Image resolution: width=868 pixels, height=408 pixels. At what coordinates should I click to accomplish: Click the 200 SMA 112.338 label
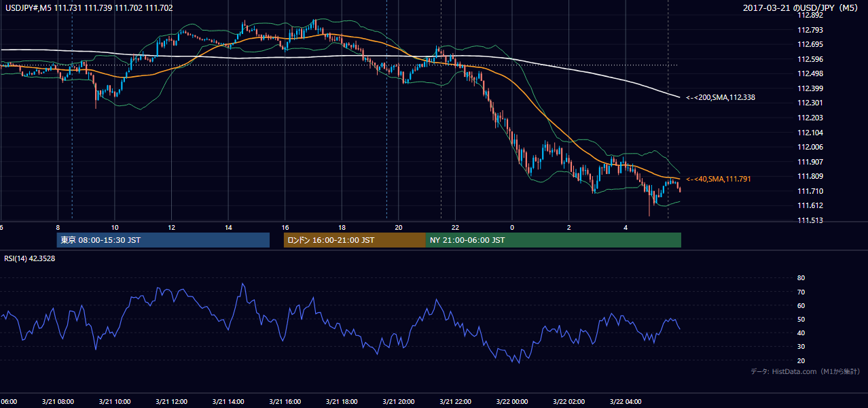click(721, 98)
